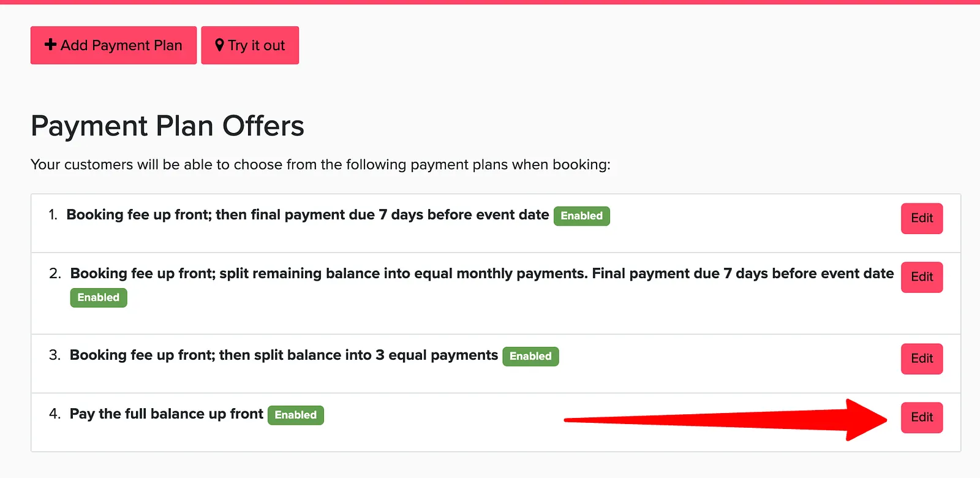Click the Enabled badge under the monthly payments plan
The image size is (980, 478).
coord(99,297)
